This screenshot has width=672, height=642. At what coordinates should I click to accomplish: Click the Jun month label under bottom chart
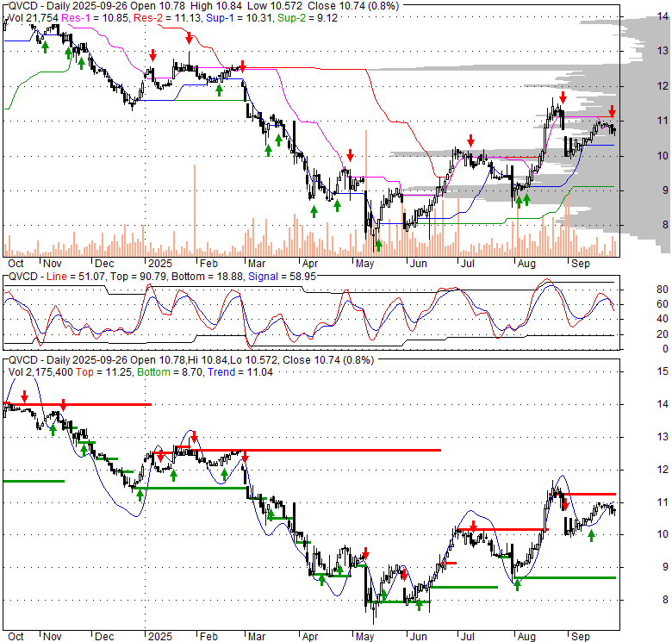pyautogui.click(x=419, y=637)
